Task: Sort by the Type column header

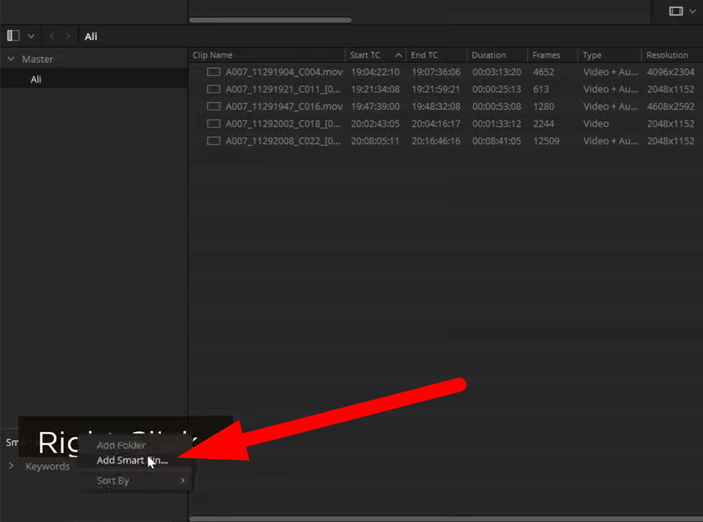Action: click(x=592, y=55)
